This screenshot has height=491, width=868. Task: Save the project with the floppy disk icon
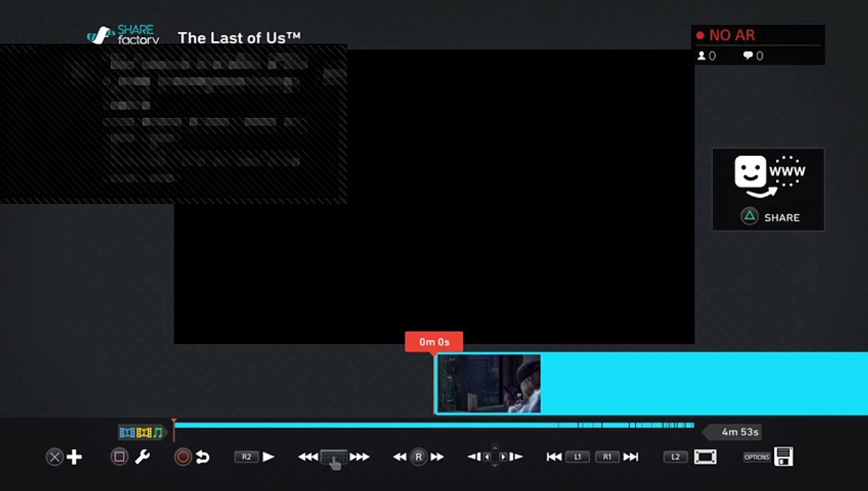783,457
